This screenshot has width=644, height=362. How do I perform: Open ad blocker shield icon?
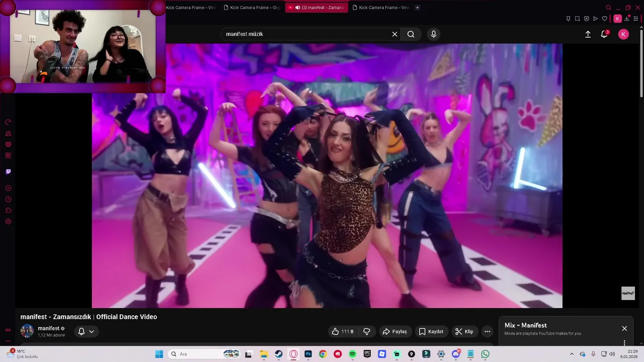click(586, 19)
